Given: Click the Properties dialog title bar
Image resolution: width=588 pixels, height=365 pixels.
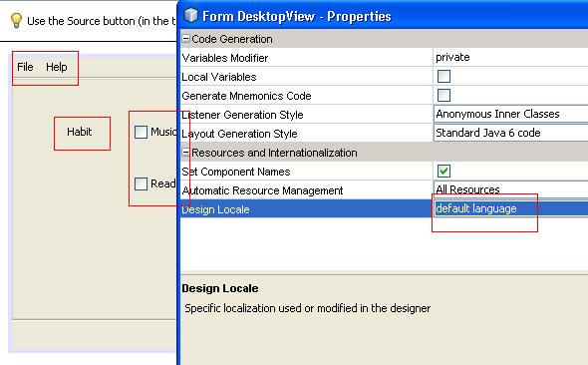Looking at the screenshot, I should pyautogui.click(x=383, y=16).
